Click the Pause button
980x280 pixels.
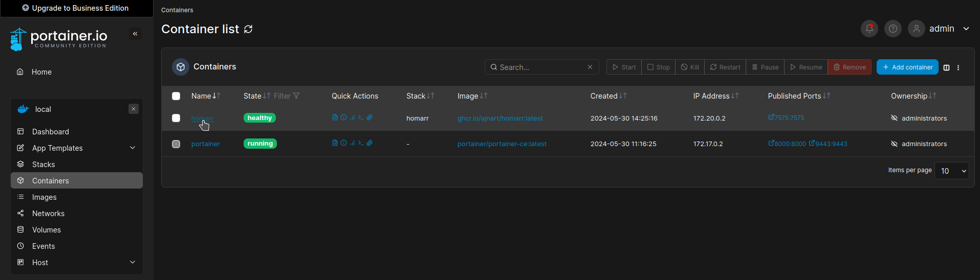(765, 67)
